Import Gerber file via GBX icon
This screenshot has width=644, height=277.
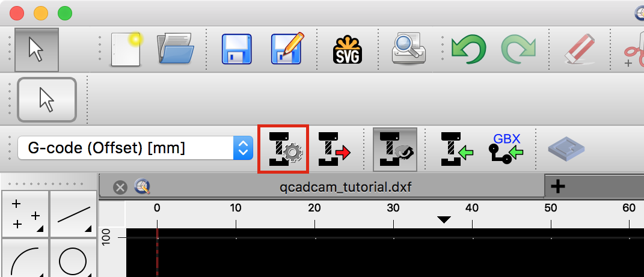pyautogui.click(x=506, y=150)
